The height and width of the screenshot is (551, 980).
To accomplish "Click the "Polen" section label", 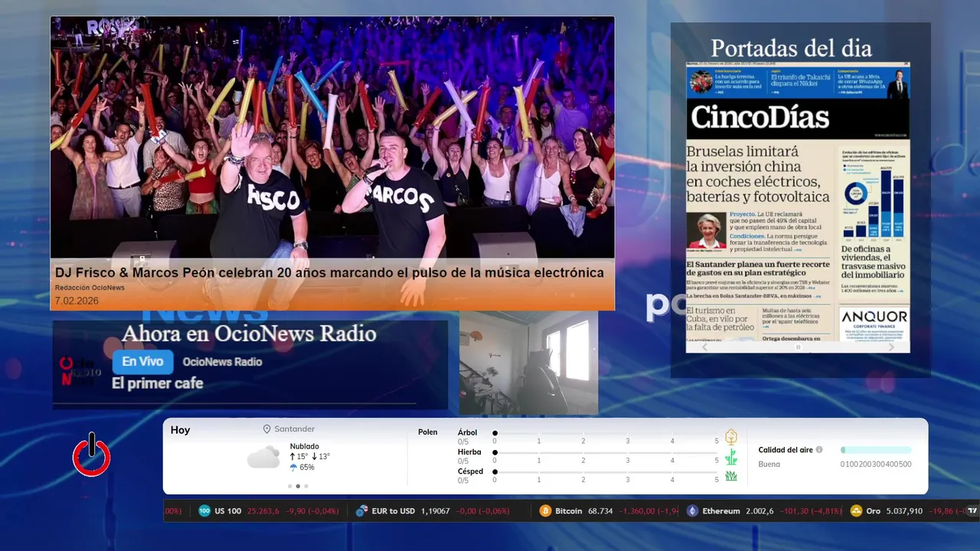I will coord(428,432).
